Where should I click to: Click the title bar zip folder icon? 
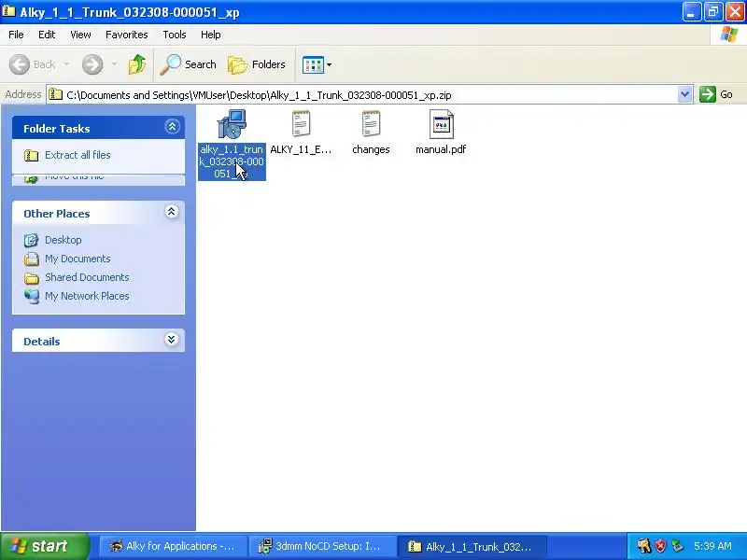click(x=8, y=11)
